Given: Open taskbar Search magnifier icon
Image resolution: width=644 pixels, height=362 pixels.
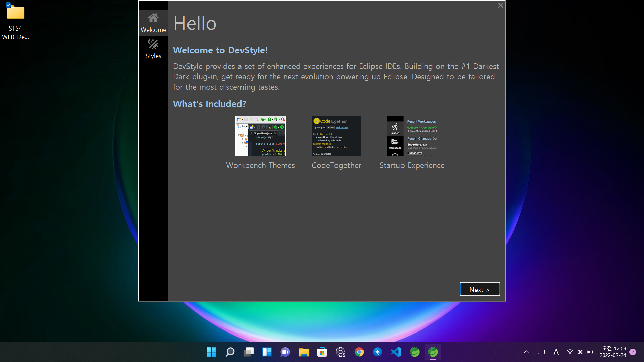Looking at the screenshot, I should [x=230, y=352].
